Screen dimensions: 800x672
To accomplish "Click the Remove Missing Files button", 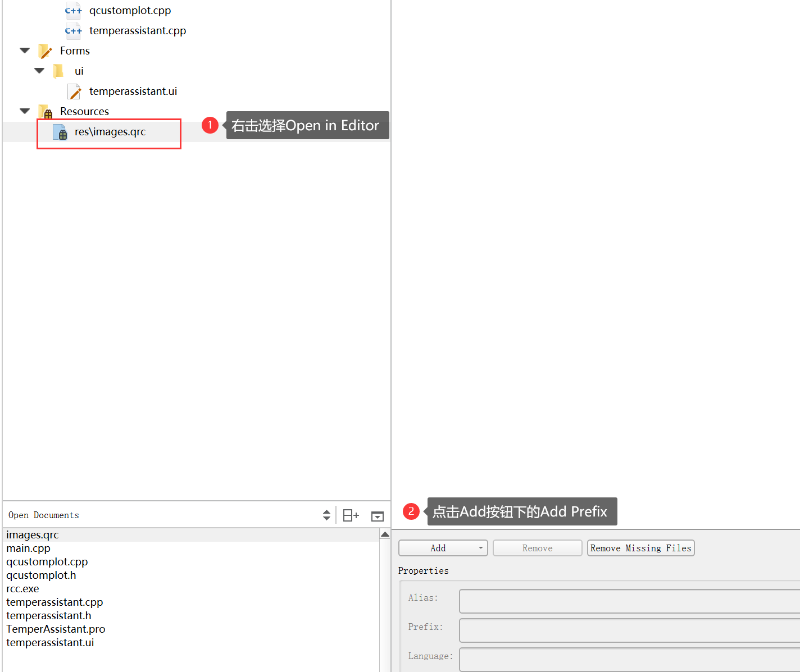I will [640, 548].
